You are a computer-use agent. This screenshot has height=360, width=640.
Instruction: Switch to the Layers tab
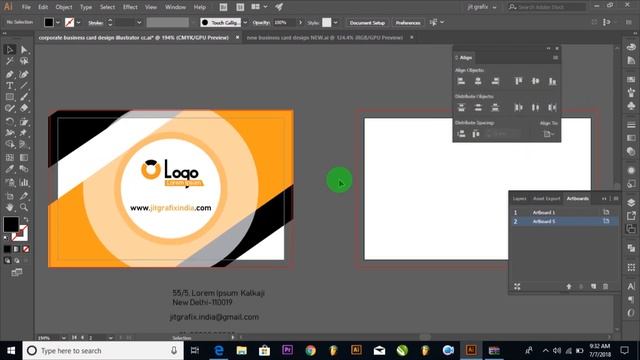point(520,199)
